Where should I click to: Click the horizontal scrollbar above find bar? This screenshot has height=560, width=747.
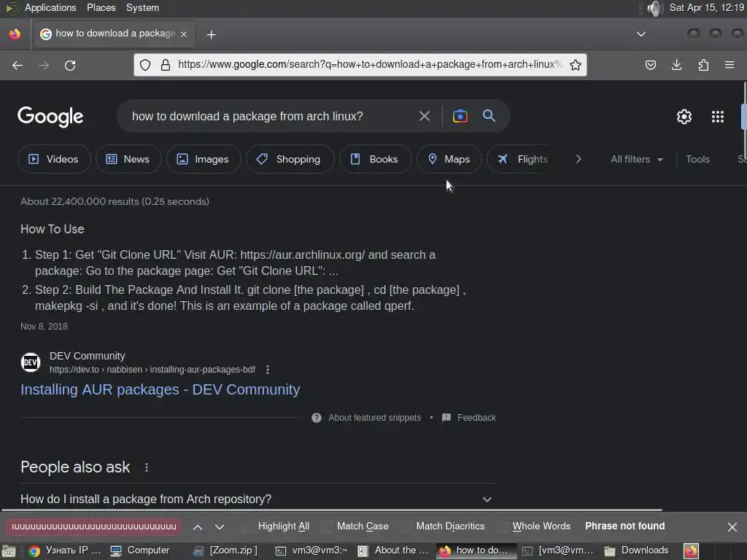332,510
